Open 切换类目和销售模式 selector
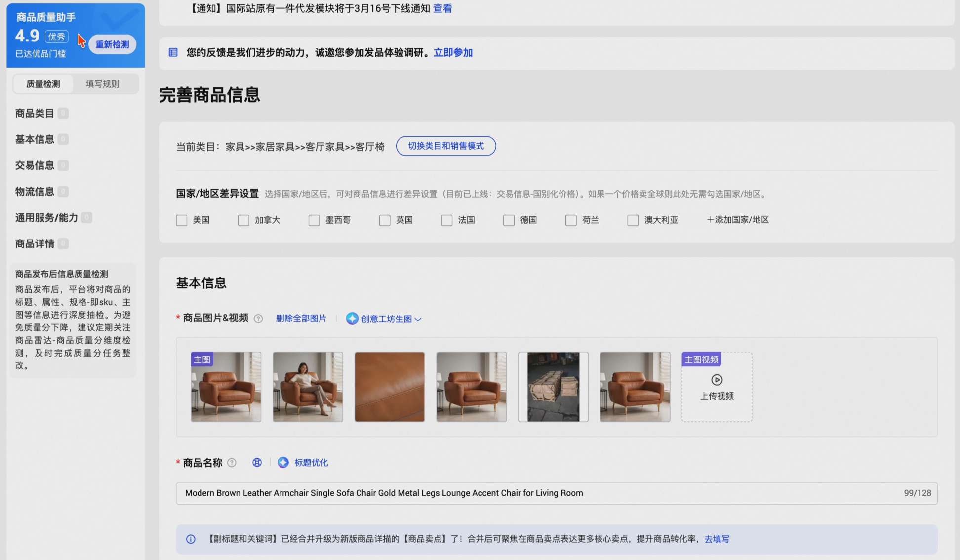Image resolution: width=960 pixels, height=560 pixels. tap(445, 146)
